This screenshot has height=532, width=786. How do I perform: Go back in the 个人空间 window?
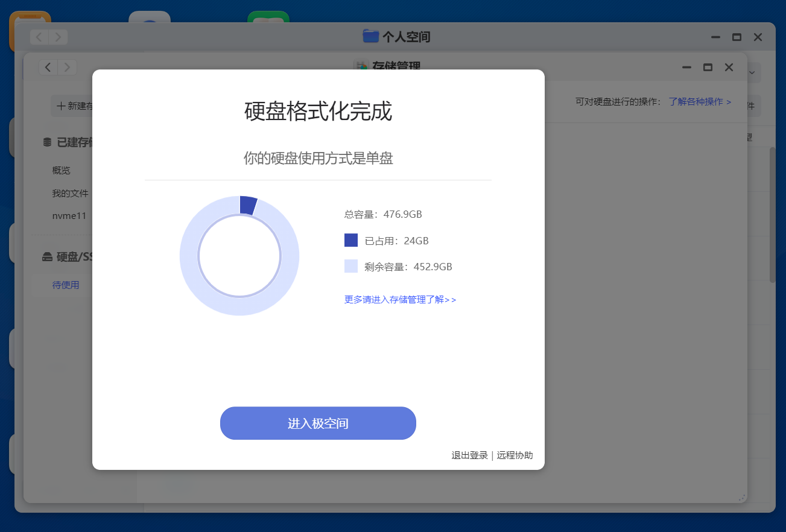click(39, 37)
